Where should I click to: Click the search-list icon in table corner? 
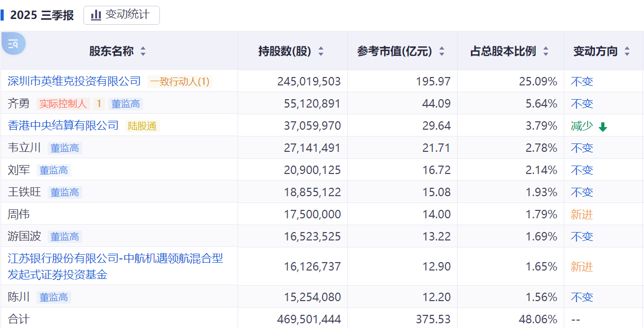tap(13, 44)
